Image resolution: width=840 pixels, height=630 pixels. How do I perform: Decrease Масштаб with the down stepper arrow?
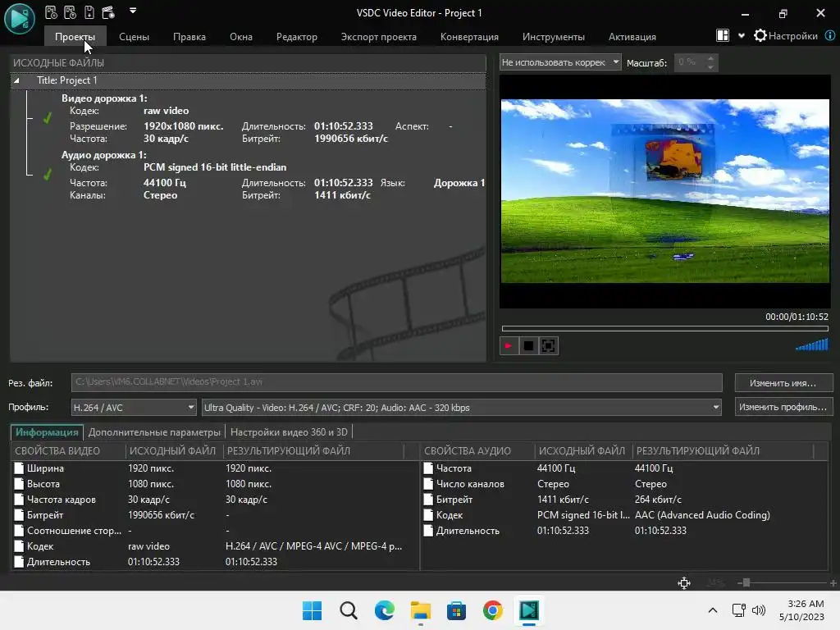[710, 67]
